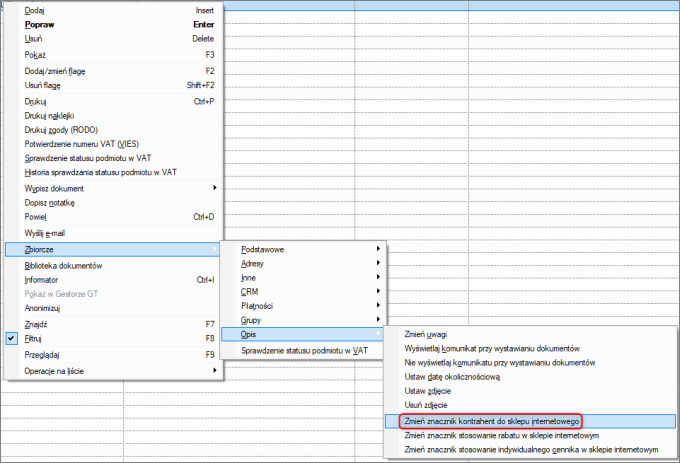Image resolution: width=680 pixels, height=463 pixels.
Task: Toggle the checked Filtruj option
Action: tap(113, 339)
